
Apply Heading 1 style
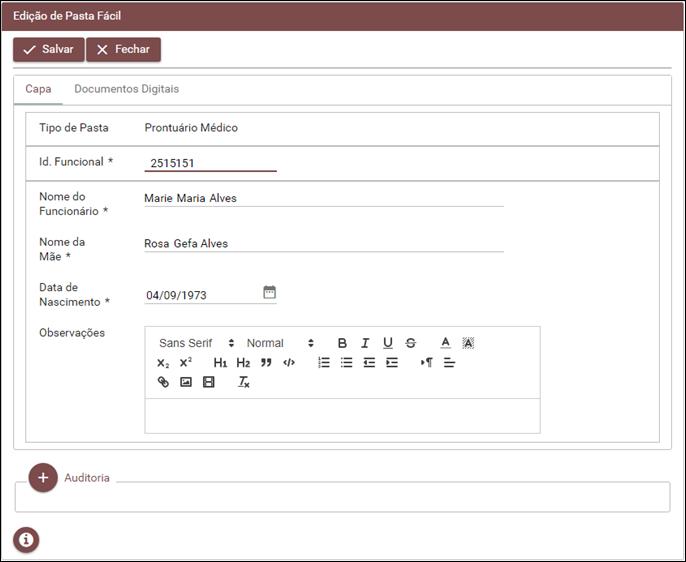point(220,363)
